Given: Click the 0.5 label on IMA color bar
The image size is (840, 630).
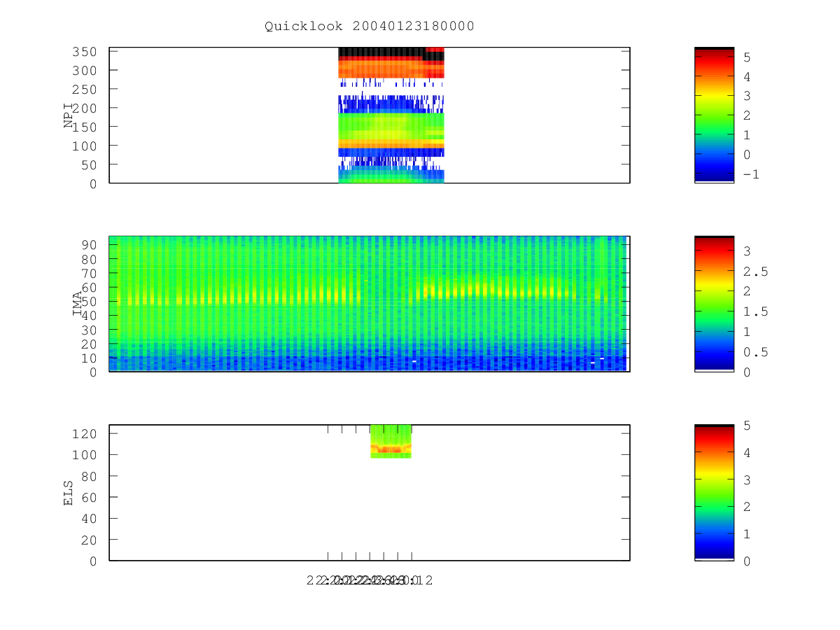Looking at the screenshot, I should click(x=756, y=352).
